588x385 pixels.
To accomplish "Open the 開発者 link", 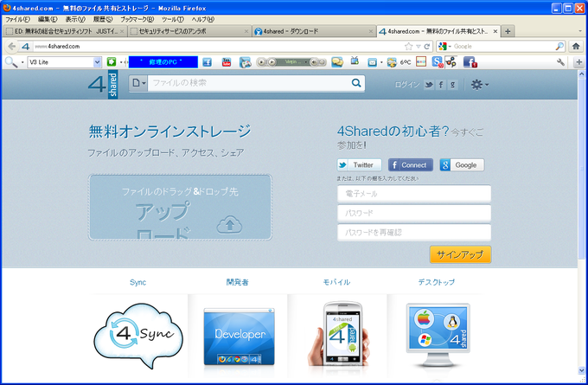I will [x=238, y=282].
